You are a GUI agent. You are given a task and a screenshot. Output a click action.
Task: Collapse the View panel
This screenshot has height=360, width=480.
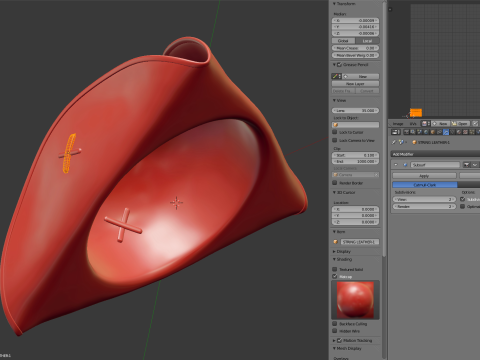point(334,100)
